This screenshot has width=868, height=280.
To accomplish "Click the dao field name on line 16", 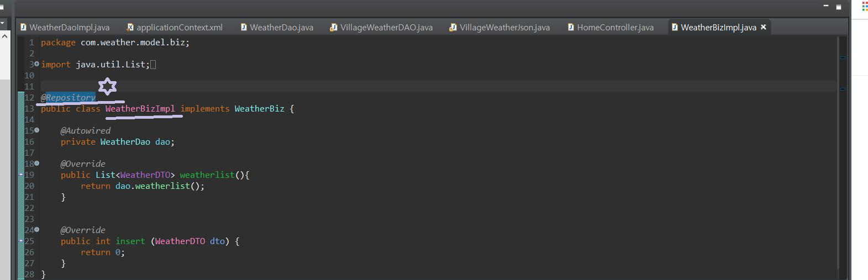I will pyautogui.click(x=162, y=142).
